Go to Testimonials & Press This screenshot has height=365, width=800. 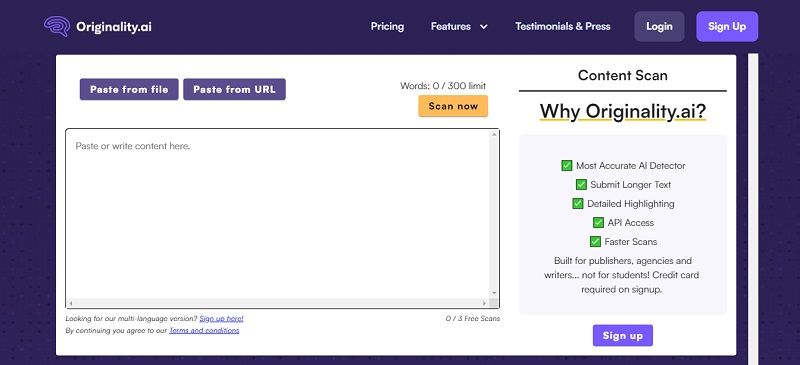click(563, 27)
